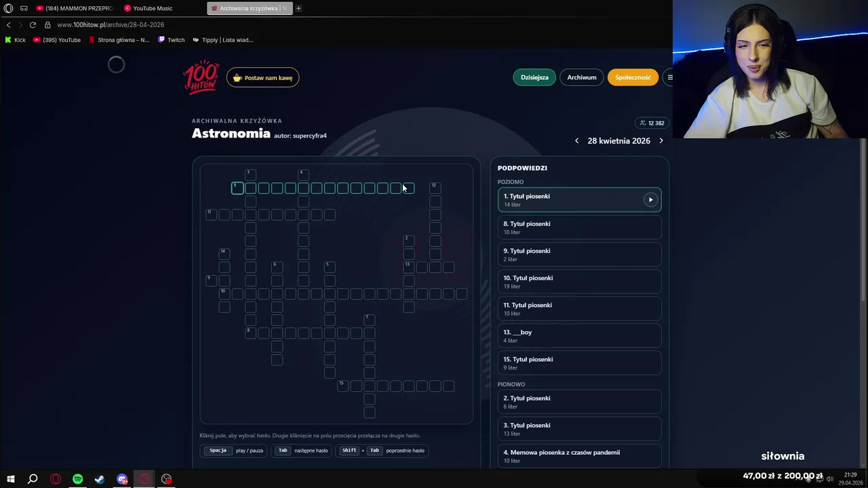Screen dimensions: 868x488
Task: Open the Tipply bookmark
Action: coord(222,40)
